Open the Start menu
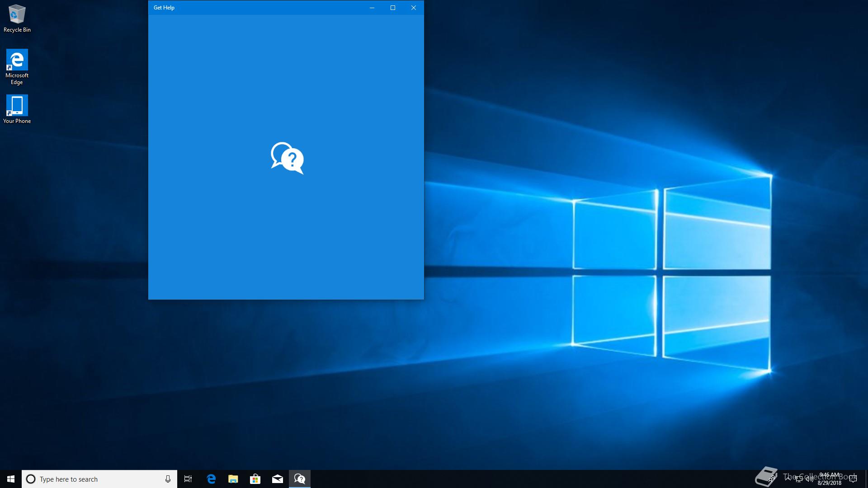This screenshot has width=868, height=488. pos(11,479)
